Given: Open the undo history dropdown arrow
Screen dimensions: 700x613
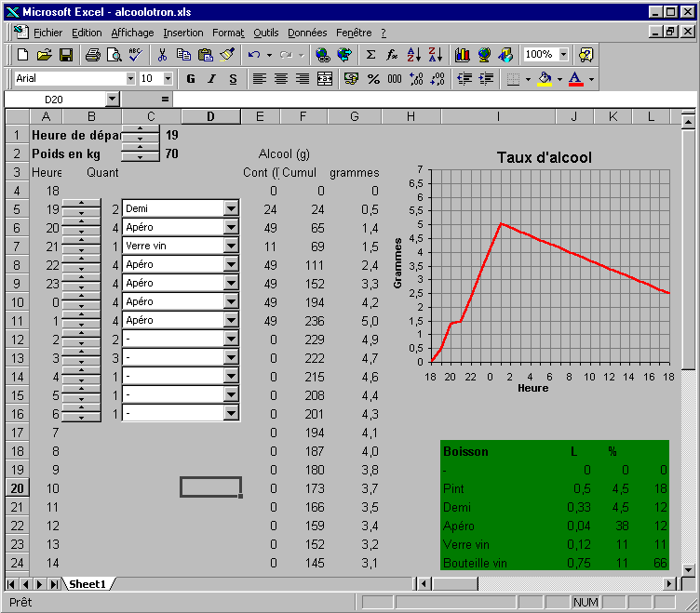Looking at the screenshot, I should (x=269, y=55).
